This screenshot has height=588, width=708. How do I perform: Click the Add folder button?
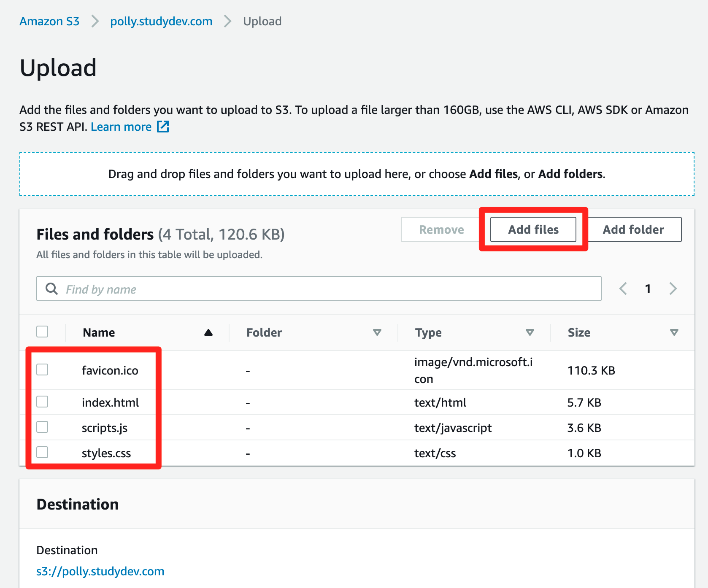(633, 229)
